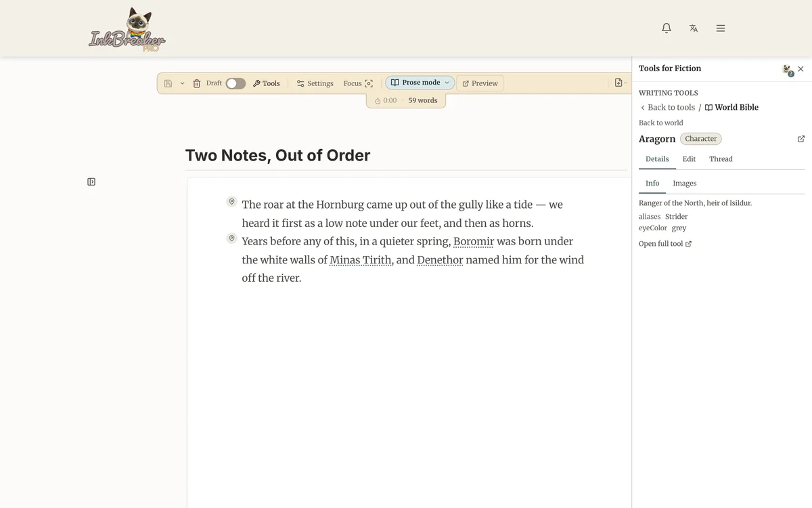
Task: Open the hamburger main menu
Action: (721, 28)
